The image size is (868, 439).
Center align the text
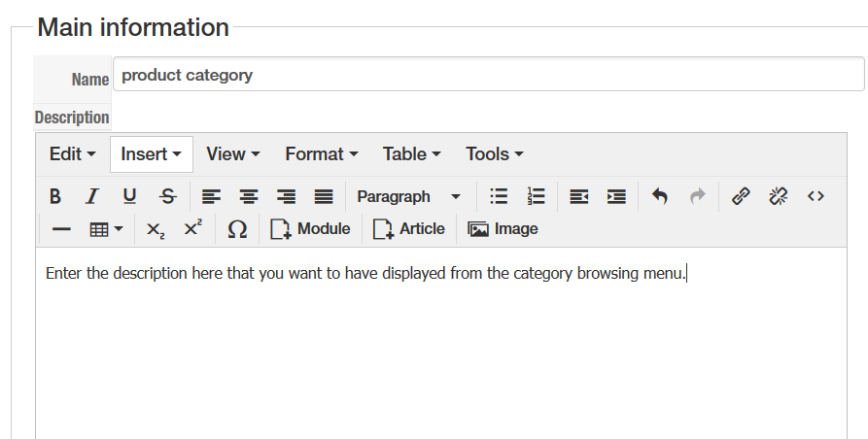pyautogui.click(x=249, y=196)
